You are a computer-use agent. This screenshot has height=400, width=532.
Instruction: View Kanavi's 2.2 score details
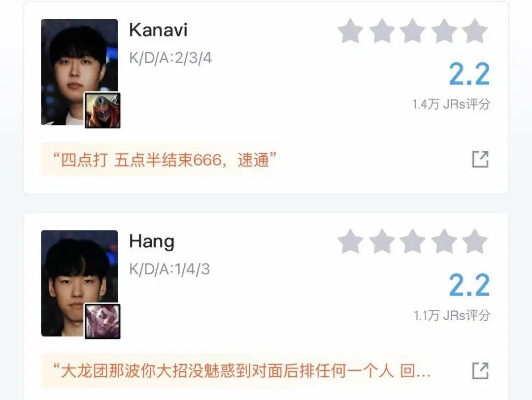point(469,74)
